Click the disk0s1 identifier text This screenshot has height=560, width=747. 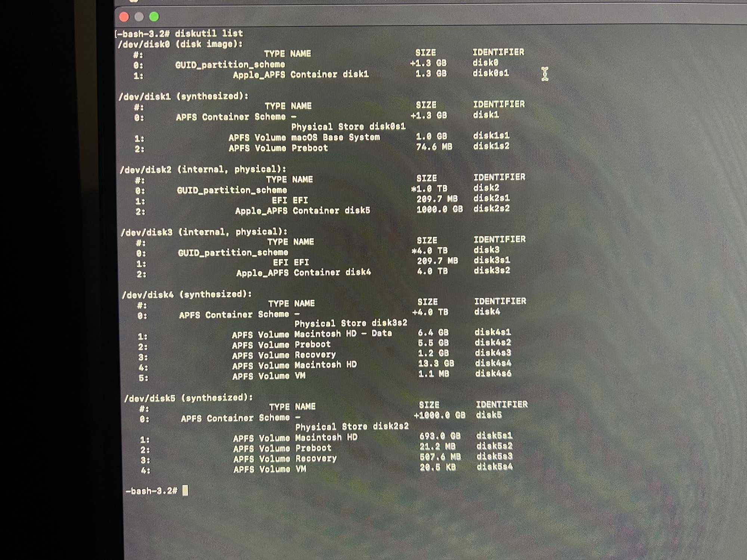pos(490,73)
